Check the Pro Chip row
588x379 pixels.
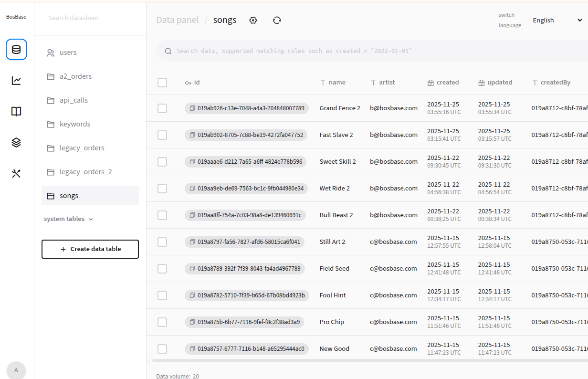pyautogui.click(x=162, y=322)
